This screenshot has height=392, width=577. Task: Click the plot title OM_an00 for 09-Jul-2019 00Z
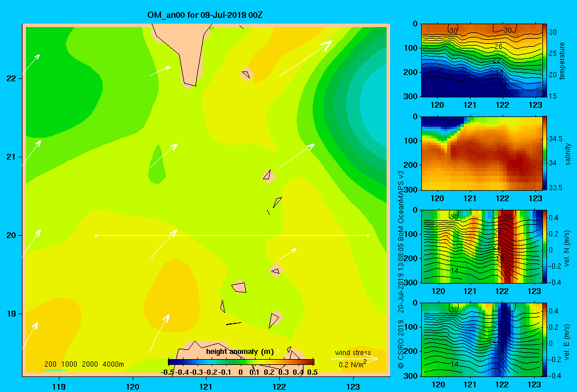click(x=205, y=15)
